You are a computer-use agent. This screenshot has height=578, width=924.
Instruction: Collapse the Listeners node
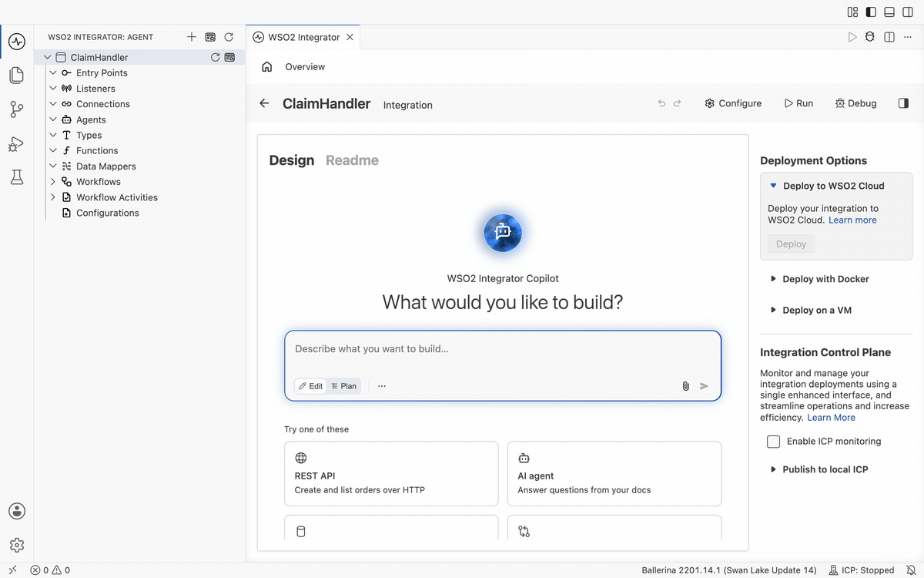53,89
